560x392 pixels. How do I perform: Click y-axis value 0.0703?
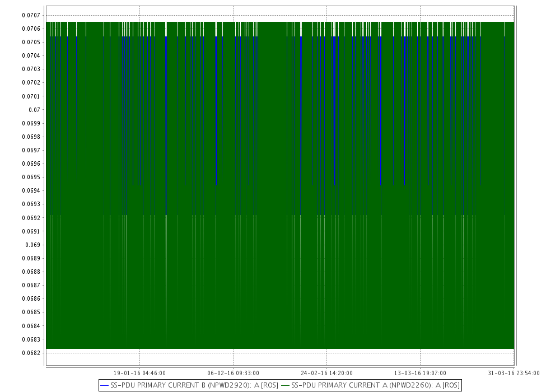[31, 69]
